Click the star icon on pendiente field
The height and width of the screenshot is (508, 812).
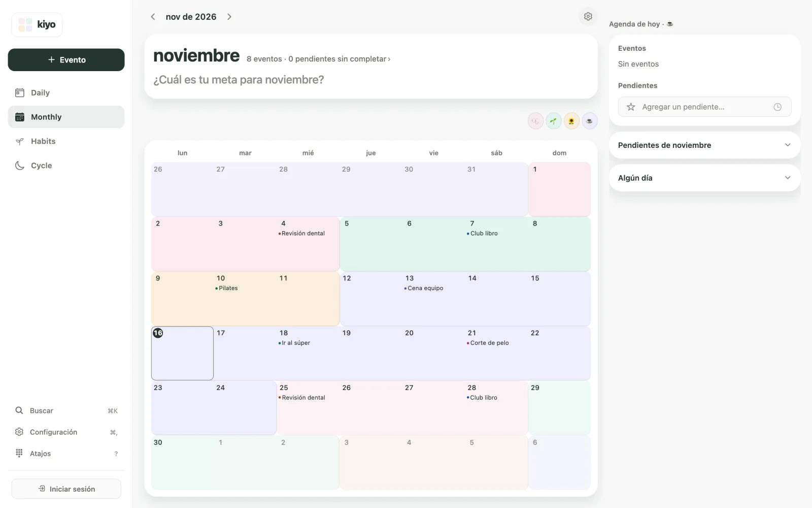click(x=631, y=107)
